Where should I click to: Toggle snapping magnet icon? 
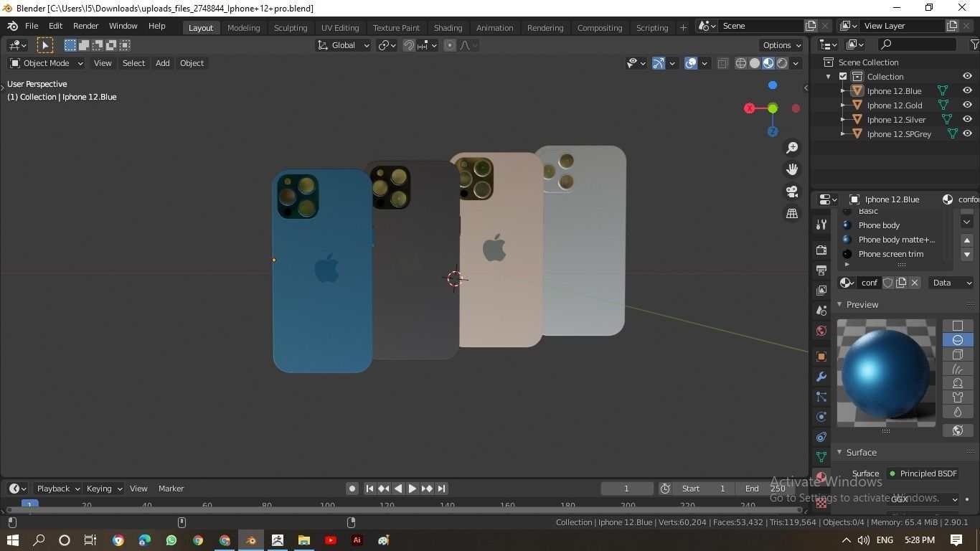(x=409, y=45)
